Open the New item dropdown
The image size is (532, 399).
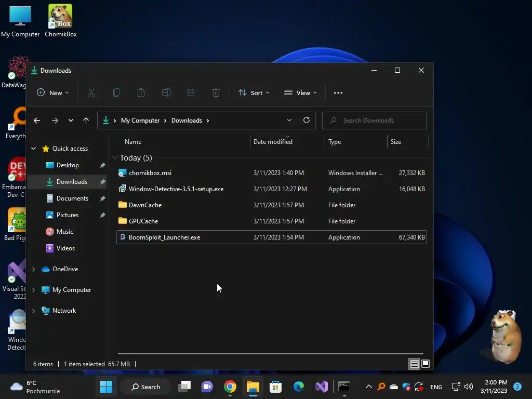coord(53,92)
